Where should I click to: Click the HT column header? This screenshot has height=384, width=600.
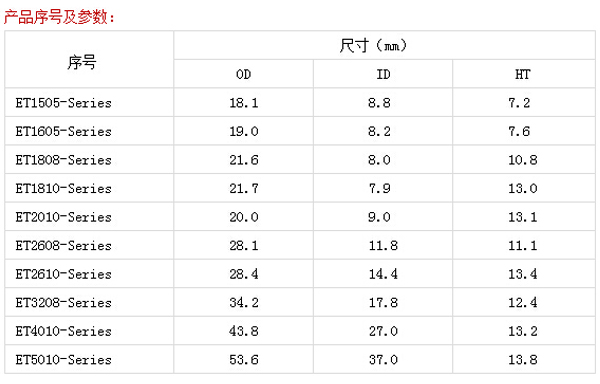[523, 74]
